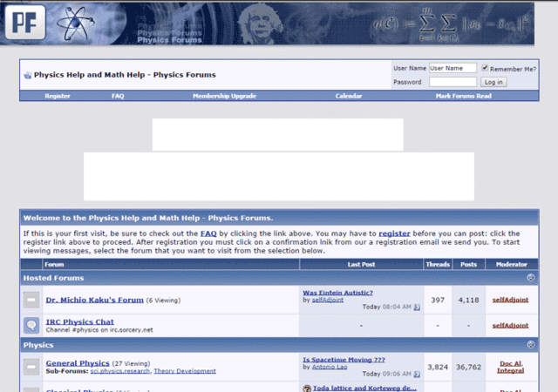Click the 36,762 posts count cell
This screenshot has height=392, width=558.
point(468,367)
